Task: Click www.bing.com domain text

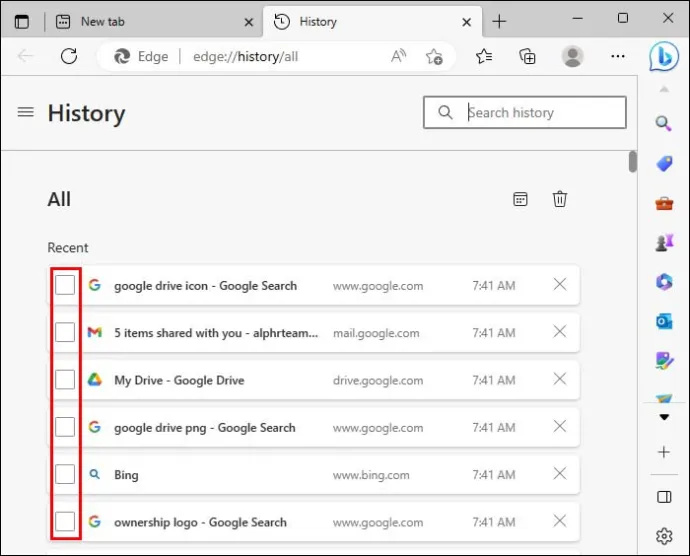Action: click(371, 475)
